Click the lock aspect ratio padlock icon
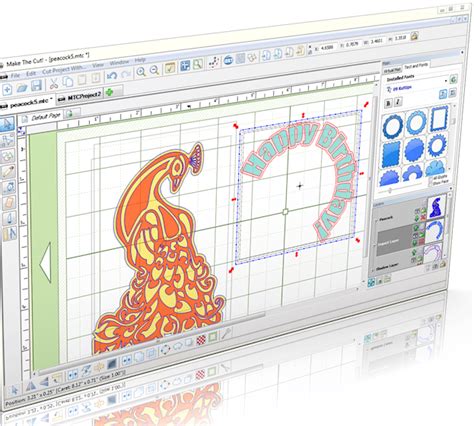 pos(414,36)
